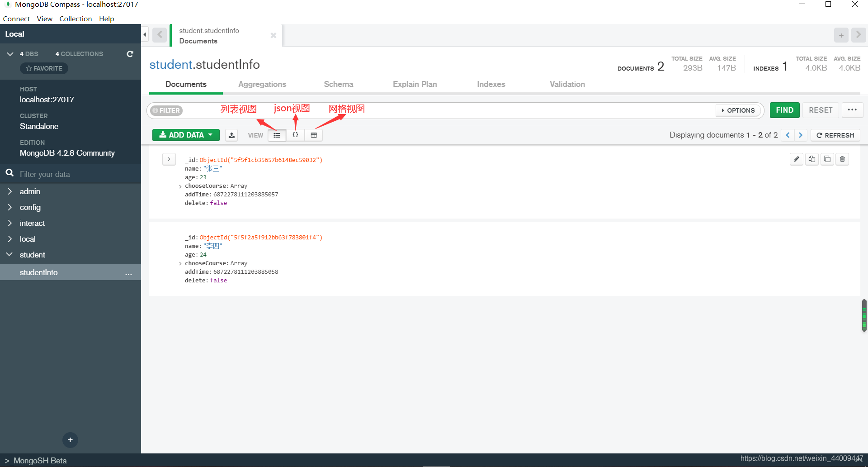Switch to the Indexes tab
The width and height of the screenshot is (868, 467).
pyautogui.click(x=491, y=84)
